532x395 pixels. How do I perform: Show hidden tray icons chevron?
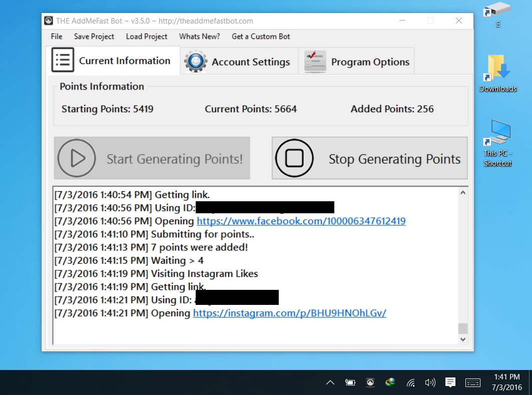point(330,383)
